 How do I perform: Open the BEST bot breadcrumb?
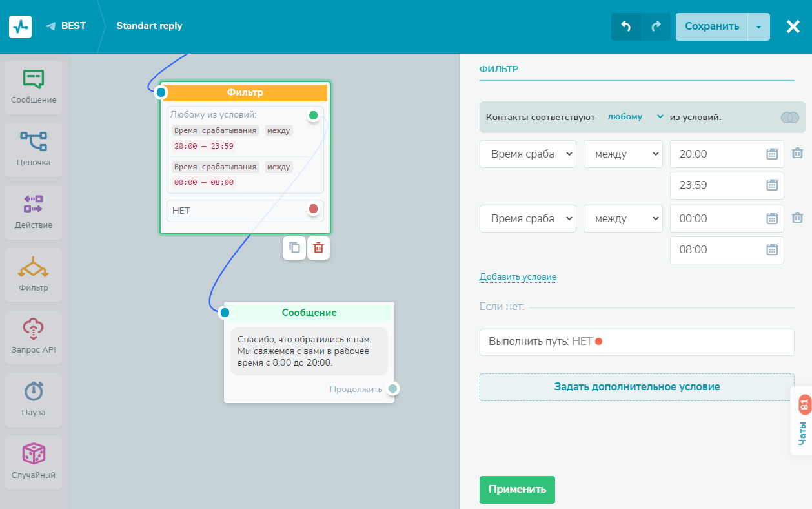(66, 26)
